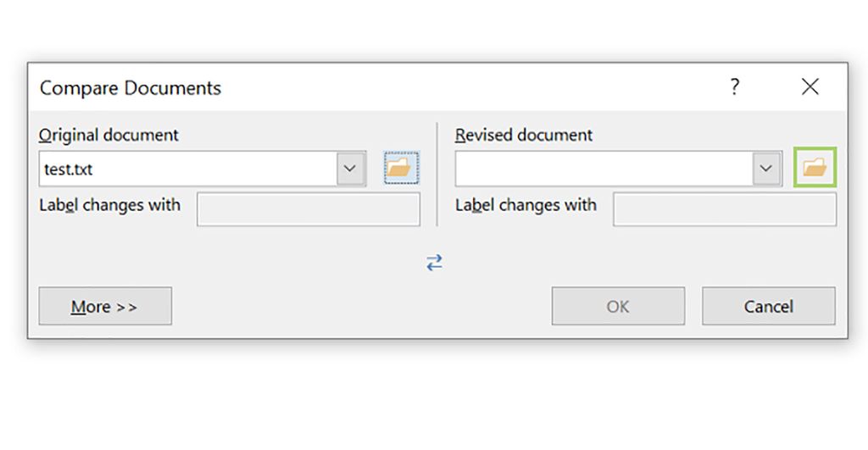Click the right Label changes with text
The height and width of the screenshot is (450, 868).
coord(526,205)
